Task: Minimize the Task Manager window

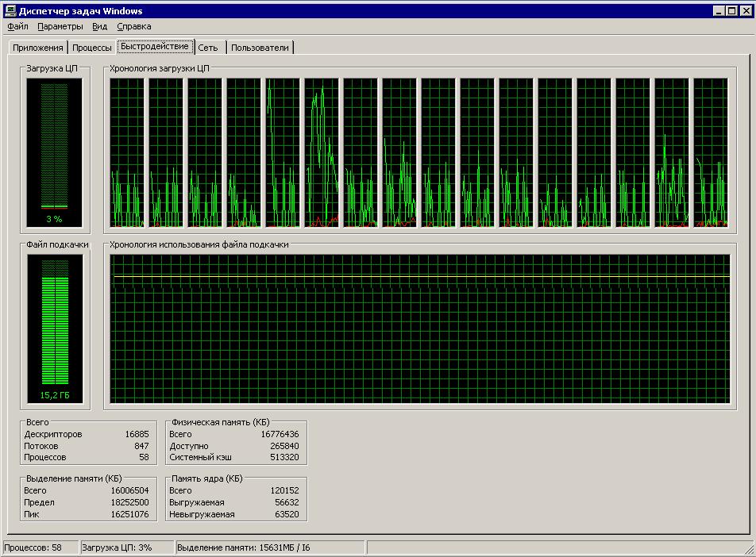Action: [x=719, y=10]
